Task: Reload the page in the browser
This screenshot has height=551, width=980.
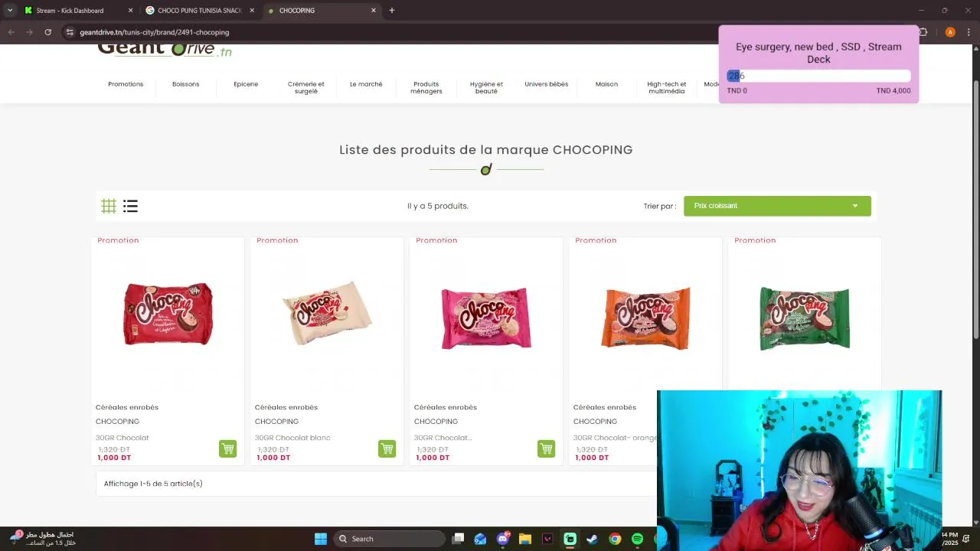Action: [47, 32]
